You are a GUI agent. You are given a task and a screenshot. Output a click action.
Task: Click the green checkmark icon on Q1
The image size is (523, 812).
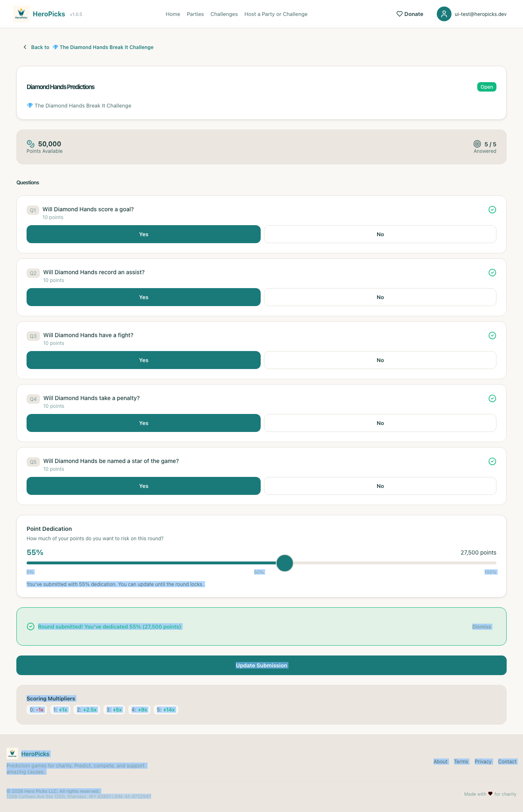pyautogui.click(x=492, y=210)
